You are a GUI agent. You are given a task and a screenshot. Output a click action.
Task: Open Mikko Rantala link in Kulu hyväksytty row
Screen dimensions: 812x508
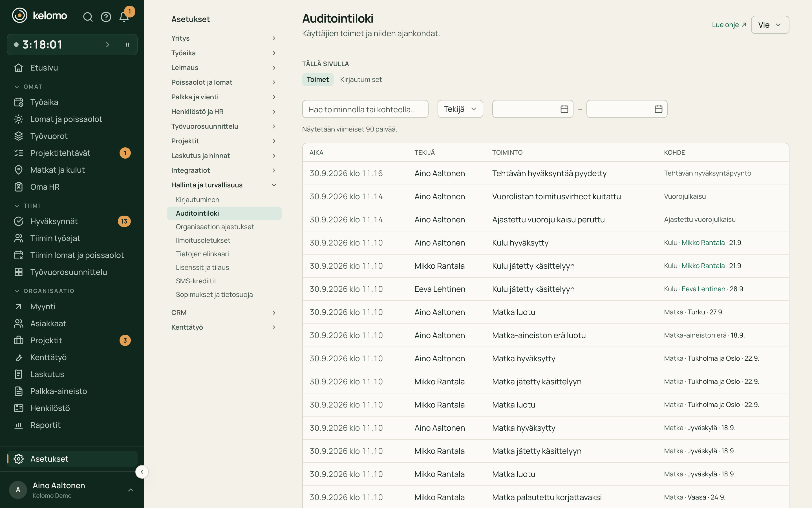point(703,243)
